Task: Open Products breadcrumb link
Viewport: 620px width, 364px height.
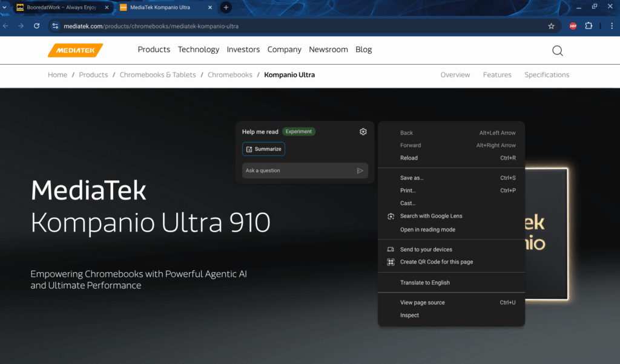Action: click(93, 74)
